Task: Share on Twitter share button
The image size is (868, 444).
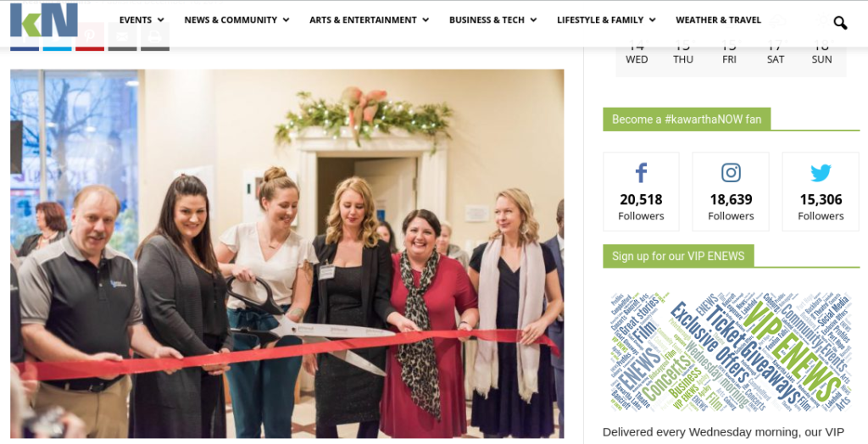Action: pyautogui.click(x=57, y=36)
